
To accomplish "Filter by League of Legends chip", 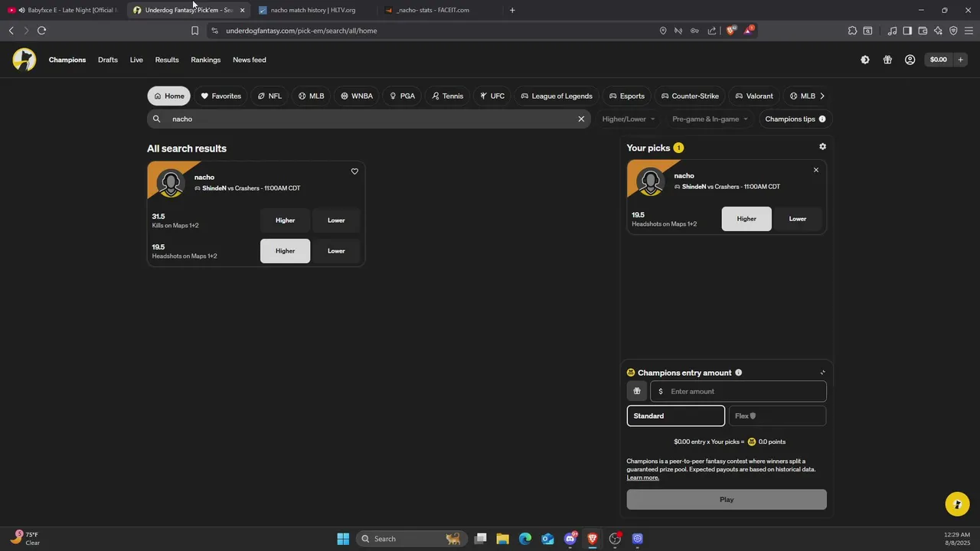I will pyautogui.click(x=557, y=96).
